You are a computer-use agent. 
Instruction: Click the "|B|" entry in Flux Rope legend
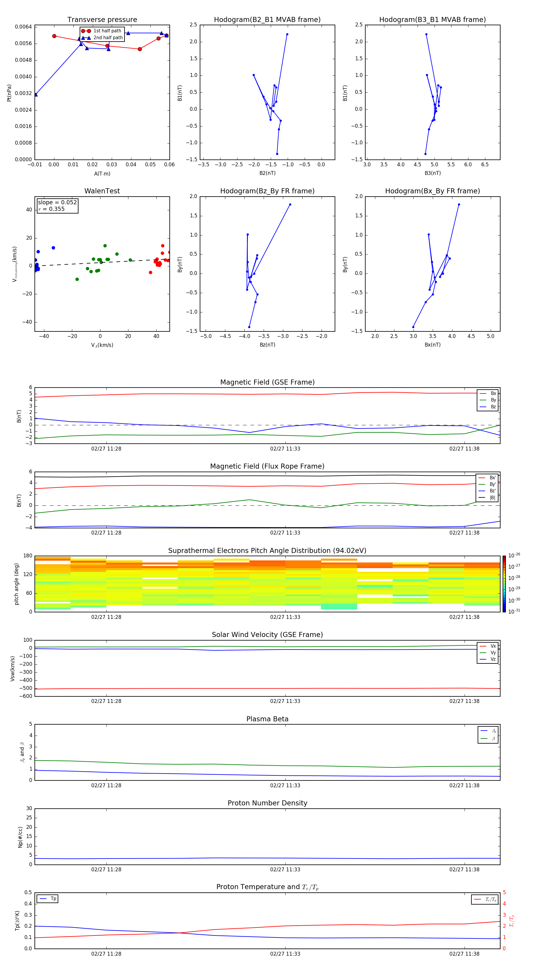click(x=487, y=498)
